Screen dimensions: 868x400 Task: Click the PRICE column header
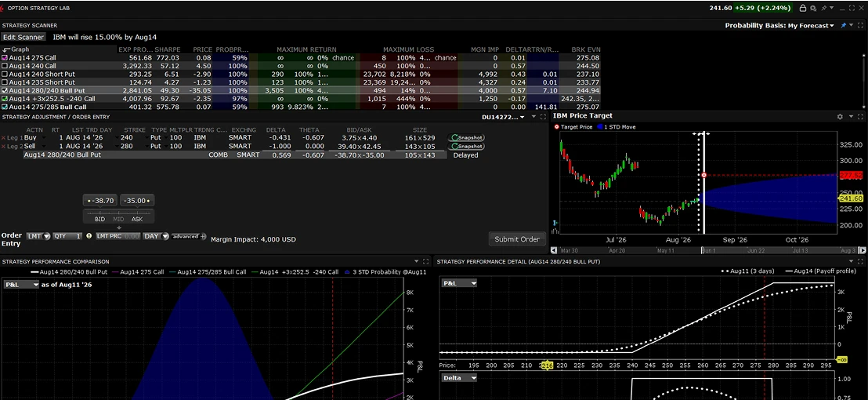tap(203, 50)
